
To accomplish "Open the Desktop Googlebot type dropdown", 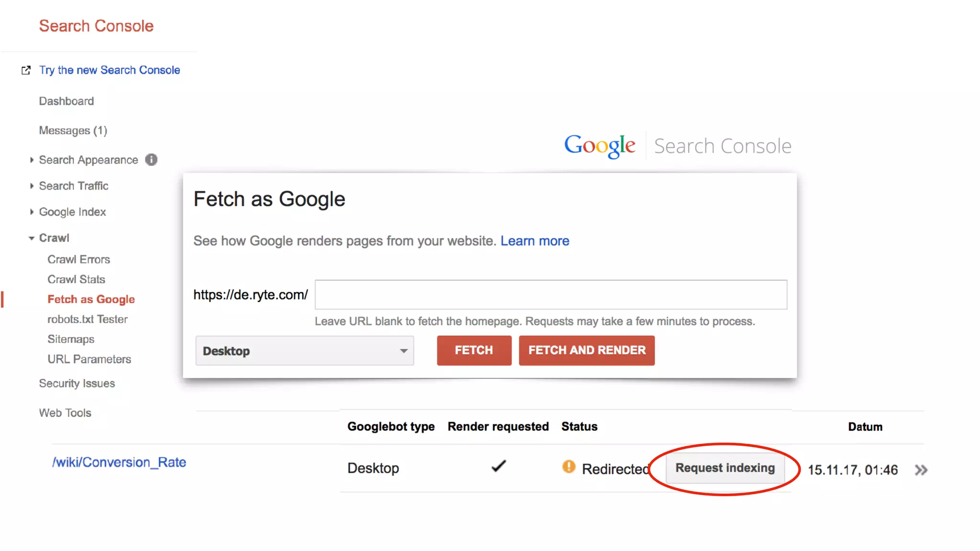I will 304,351.
